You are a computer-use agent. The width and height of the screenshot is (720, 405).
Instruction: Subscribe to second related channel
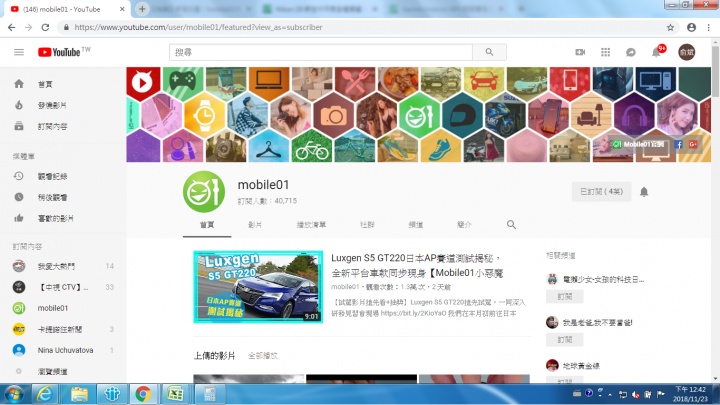[x=565, y=340]
